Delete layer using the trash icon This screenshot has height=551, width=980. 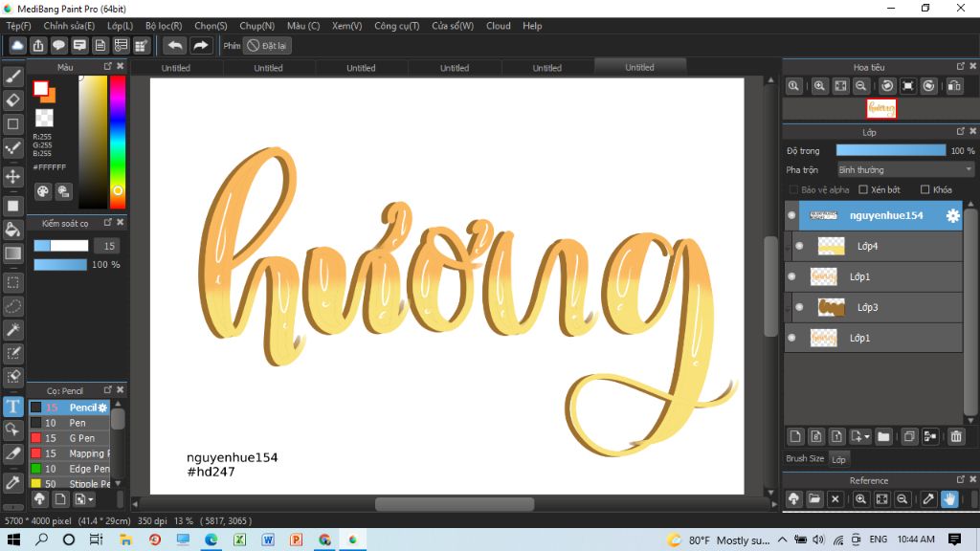tap(955, 437)
